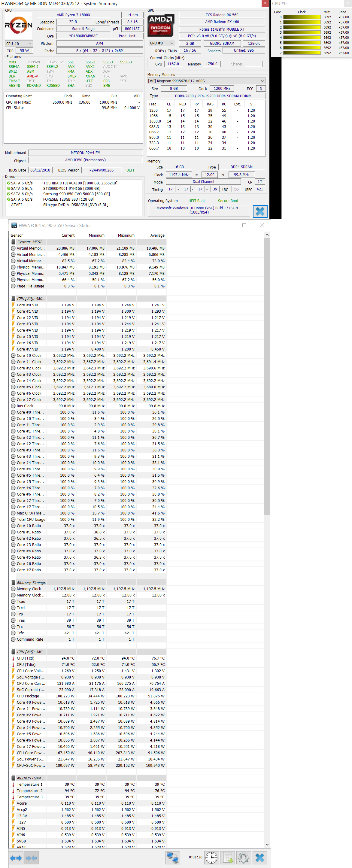Click the Sensor column header
The height and width of the screenshot is (868, 352).
tap(28, 235)
